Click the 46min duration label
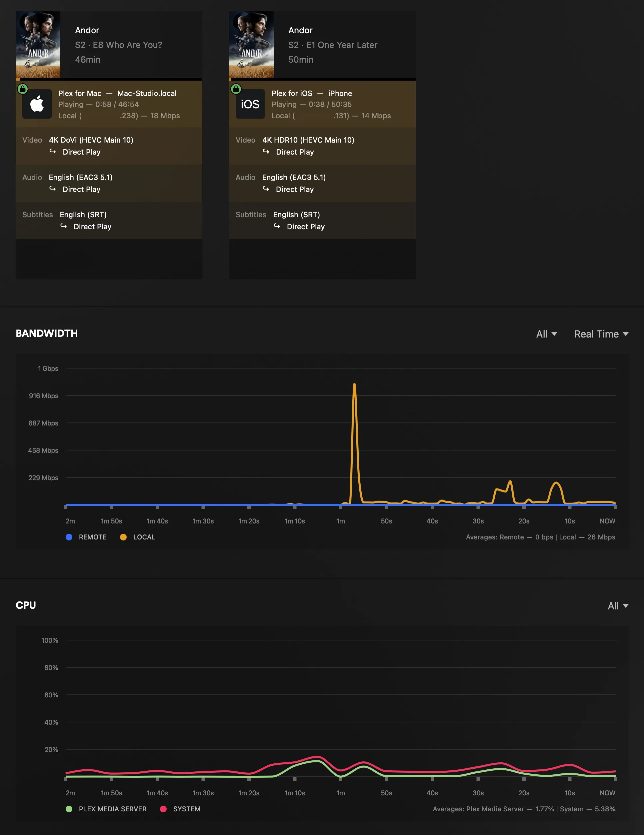This screenshot has height=835, width=644. pyautogui.click(x=88, y=60)
